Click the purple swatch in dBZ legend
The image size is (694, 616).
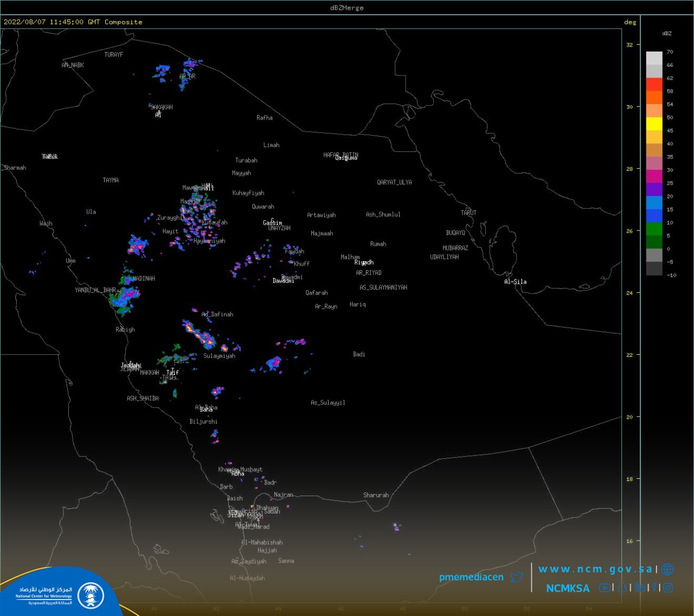pyautogui.click(x=654, y=189)
